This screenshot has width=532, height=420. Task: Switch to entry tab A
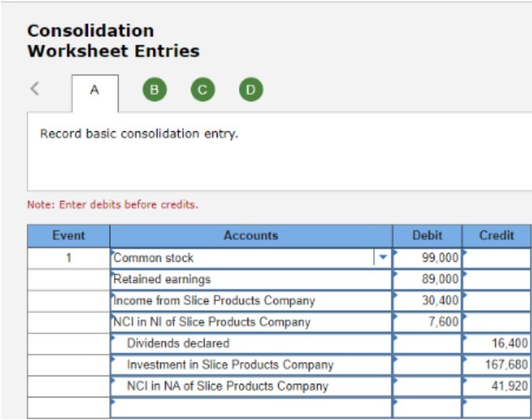coord(95,93)
